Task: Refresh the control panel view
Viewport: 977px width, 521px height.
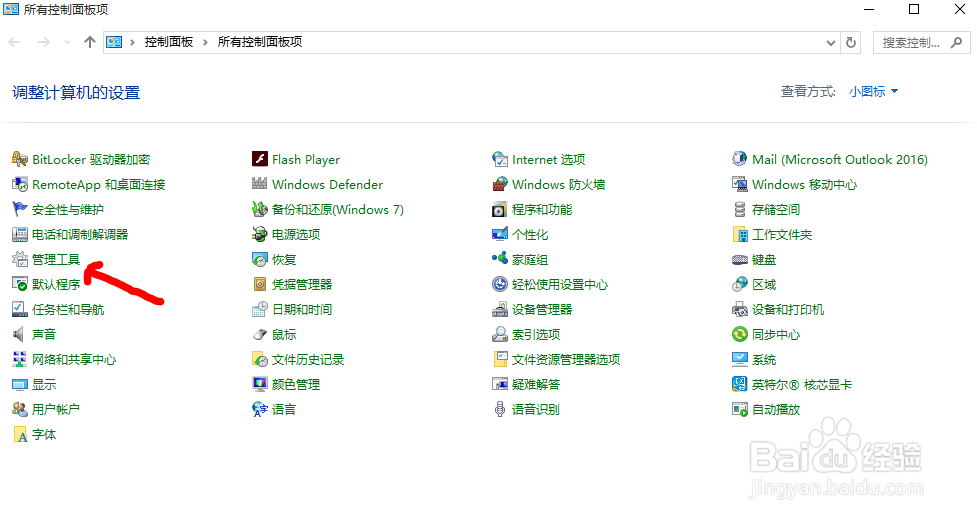Action: click(851, 42)
